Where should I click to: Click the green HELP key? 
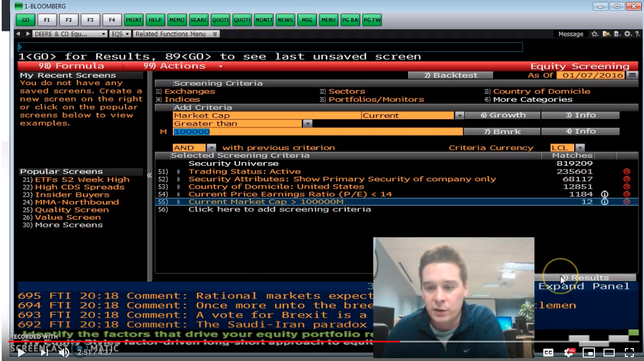pos(155,20)
